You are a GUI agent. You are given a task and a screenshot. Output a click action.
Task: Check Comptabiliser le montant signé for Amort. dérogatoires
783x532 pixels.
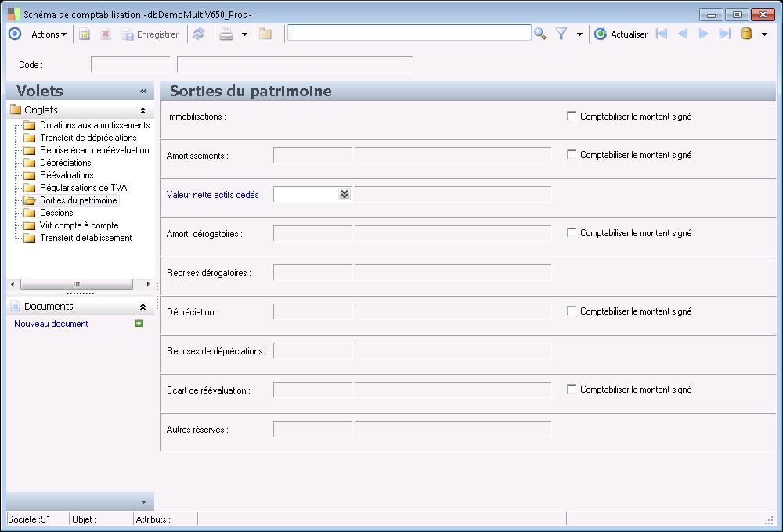[x=572, y=232]
